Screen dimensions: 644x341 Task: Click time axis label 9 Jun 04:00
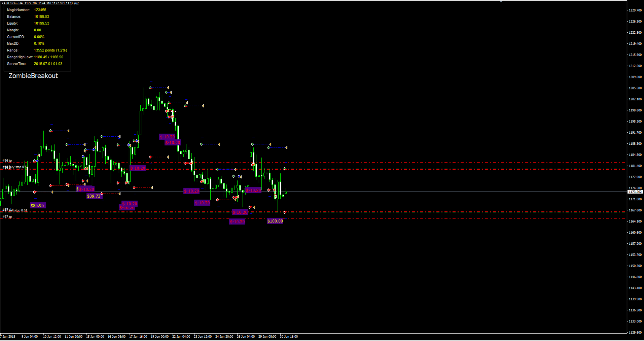point(30,336)
